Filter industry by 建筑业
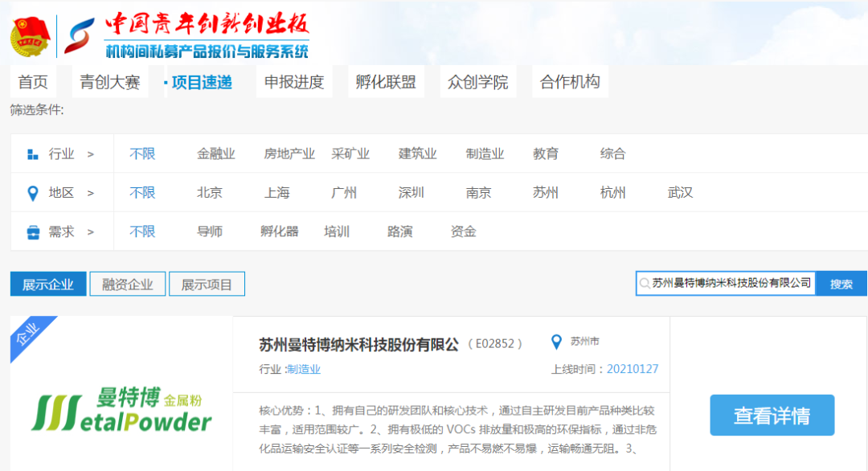 point(417,154)
